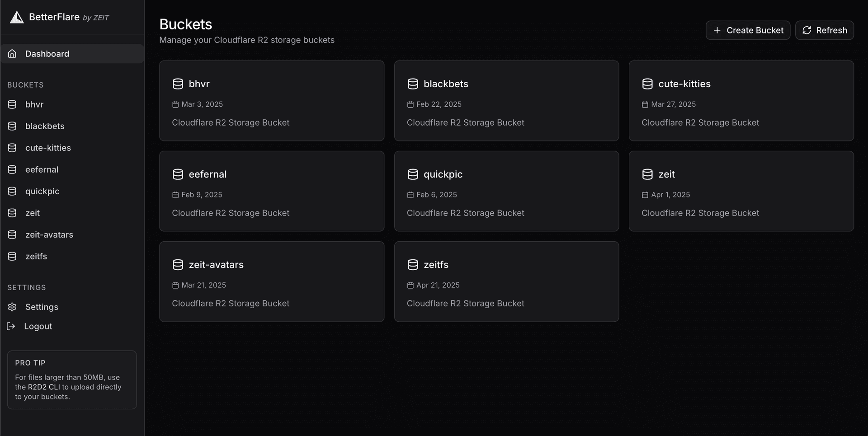Screen dimensions: 868x436
Task: Click the Mar 27, 2025 date text
Action: 673,104
